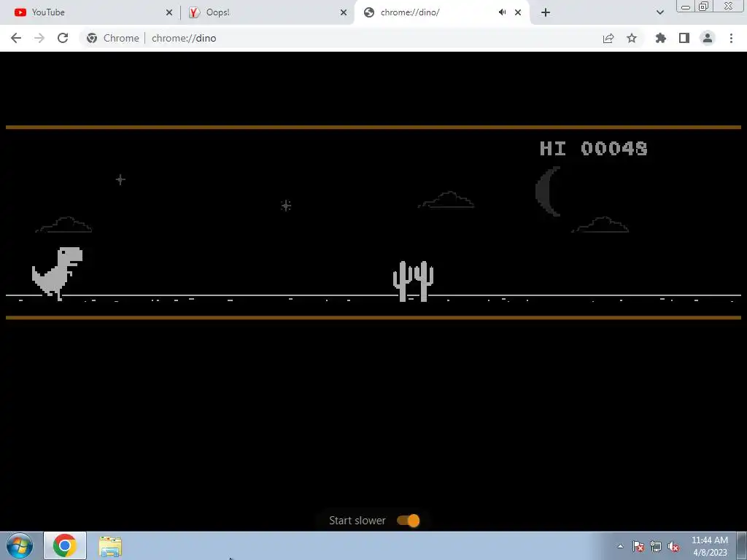Viewport: 747px width, 560px height.
Task: Minimize the Chrome window
Action: click(x=686, y=7)
